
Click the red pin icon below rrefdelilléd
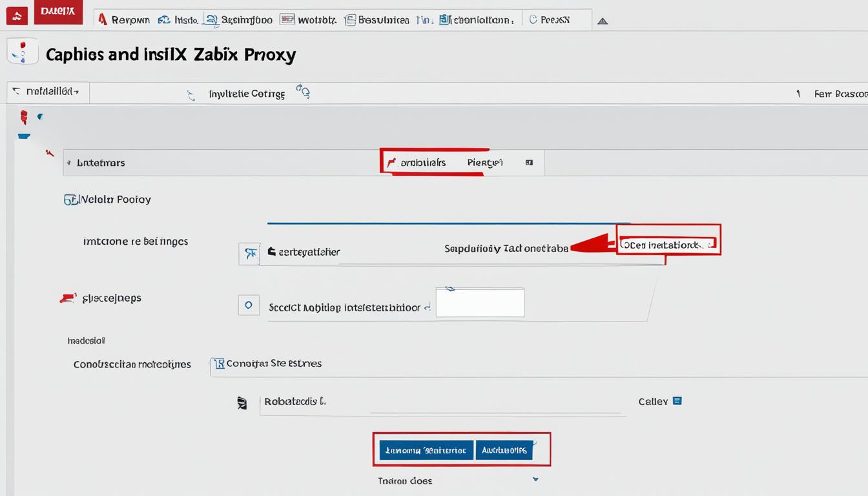pyautogui.click(x=24, y=117)
